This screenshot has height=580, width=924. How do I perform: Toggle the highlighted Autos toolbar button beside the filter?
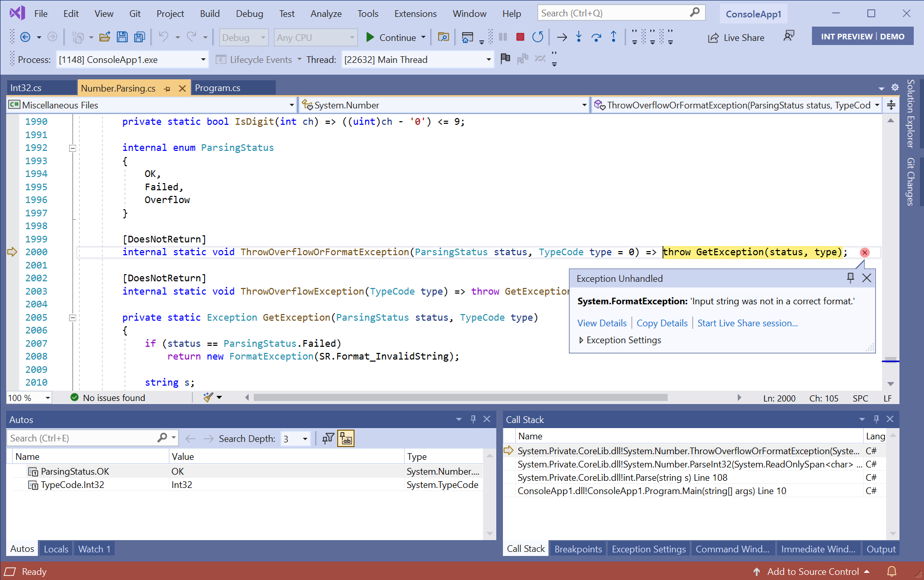click(346, 438)
